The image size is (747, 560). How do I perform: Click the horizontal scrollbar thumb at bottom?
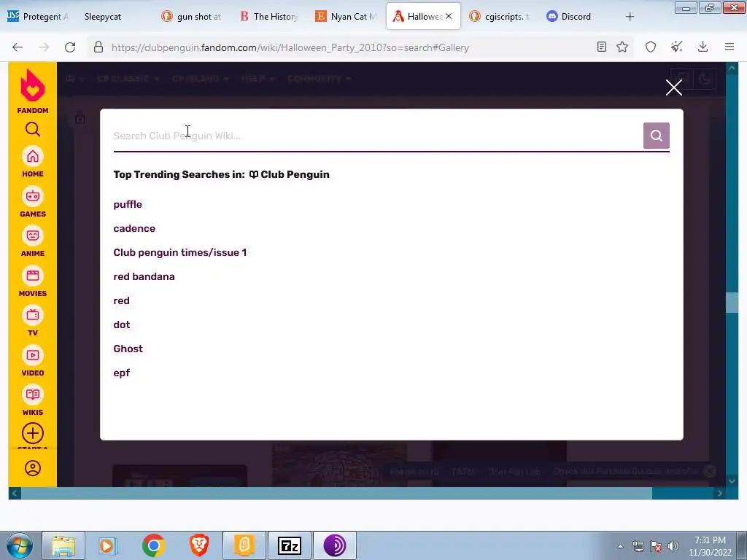tap(336, 494)
